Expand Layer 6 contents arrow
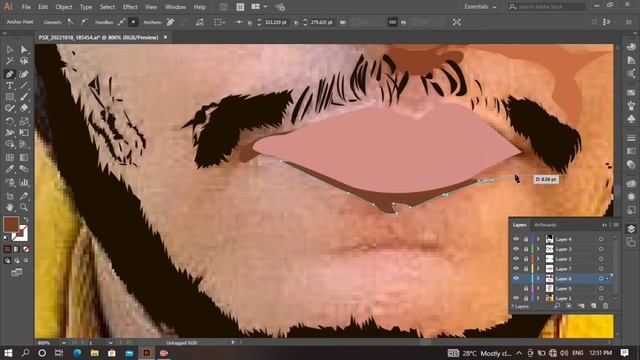 538,278
